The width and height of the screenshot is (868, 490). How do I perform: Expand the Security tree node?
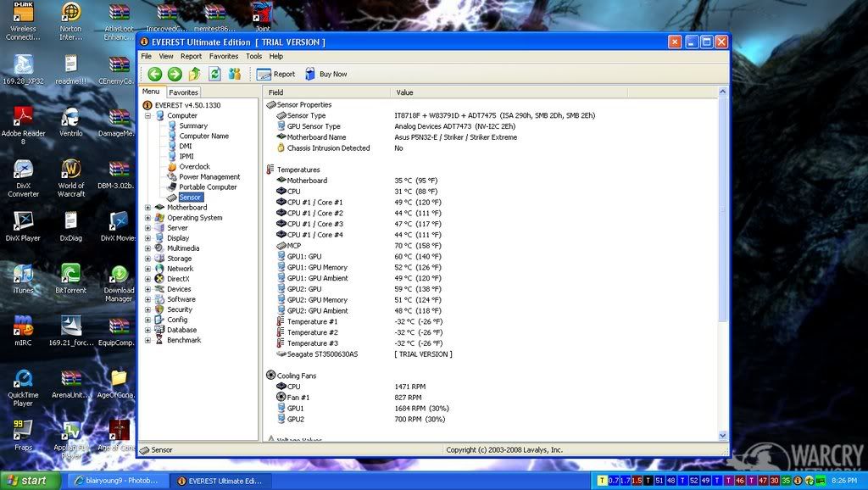coord(147,309)
